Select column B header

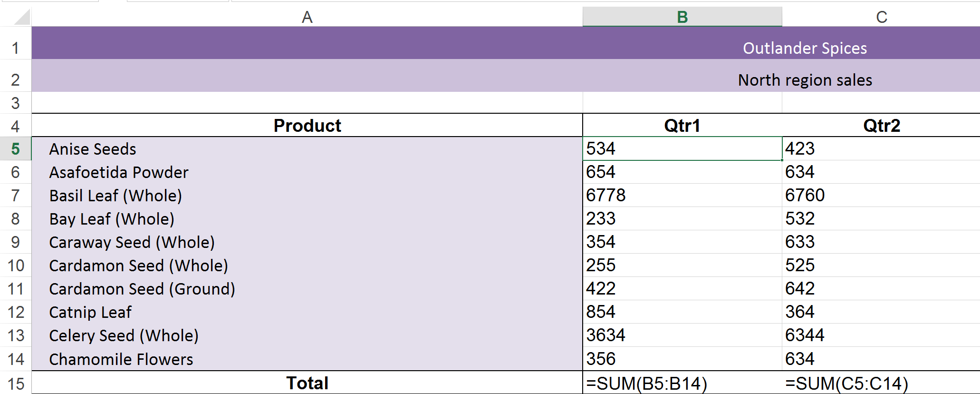(682, 17)
